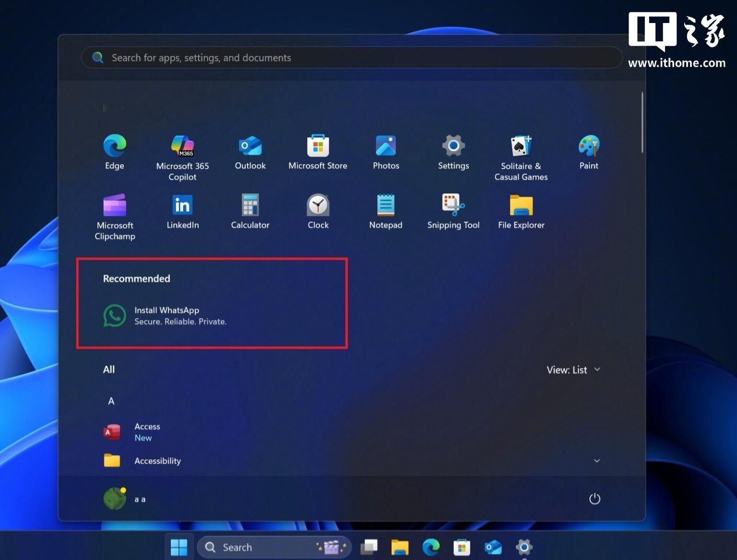Open the a a user profile
The width and height of the screenshot is (737, 560).
pyautogui.click(x=125, y=499)
